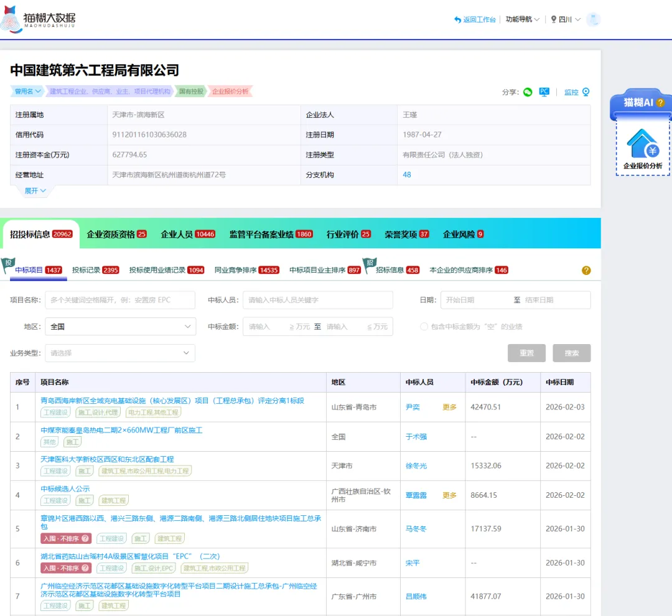
Task: Click the 重置 button
Action: [527, 353]
